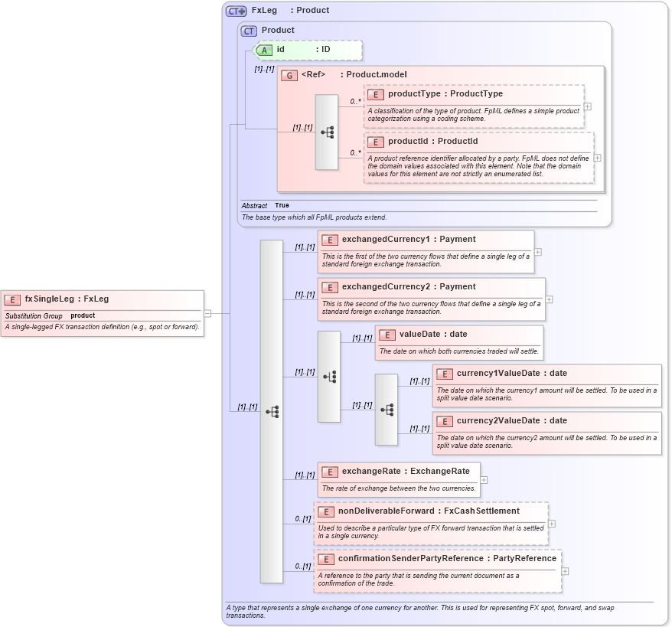Select the A attribute icon for id
This screenshot has height=627, width=672.
(x=264, y=50)
